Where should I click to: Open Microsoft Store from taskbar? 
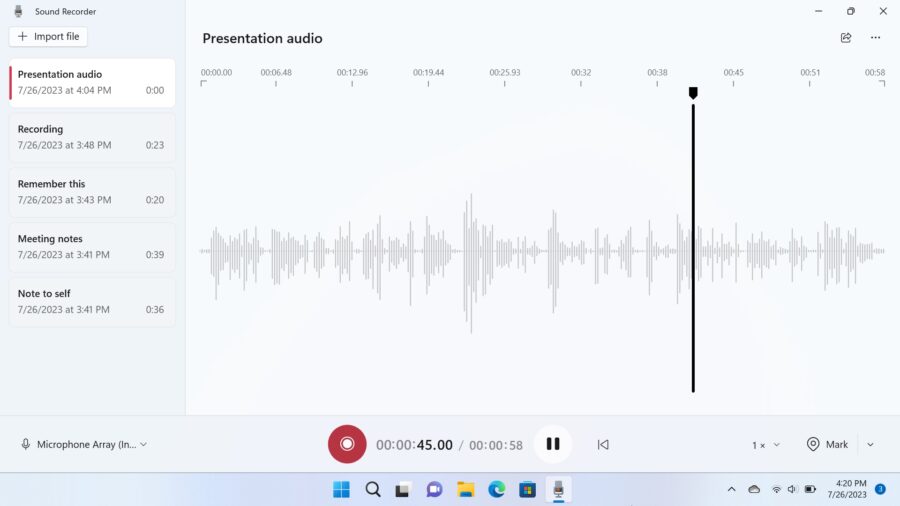point(527,489)
